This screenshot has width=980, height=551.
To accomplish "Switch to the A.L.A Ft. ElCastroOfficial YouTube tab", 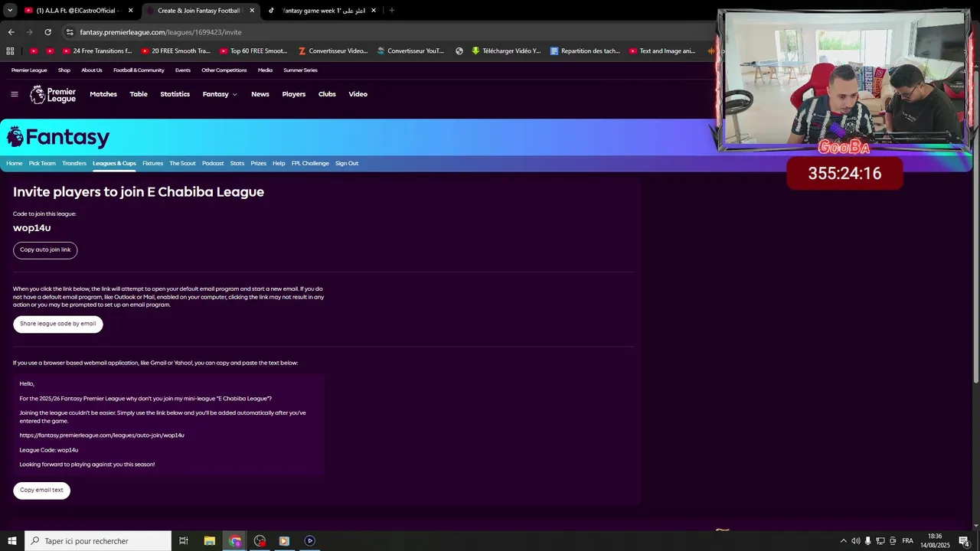I will pyautogui.click(x=77, y=11).
